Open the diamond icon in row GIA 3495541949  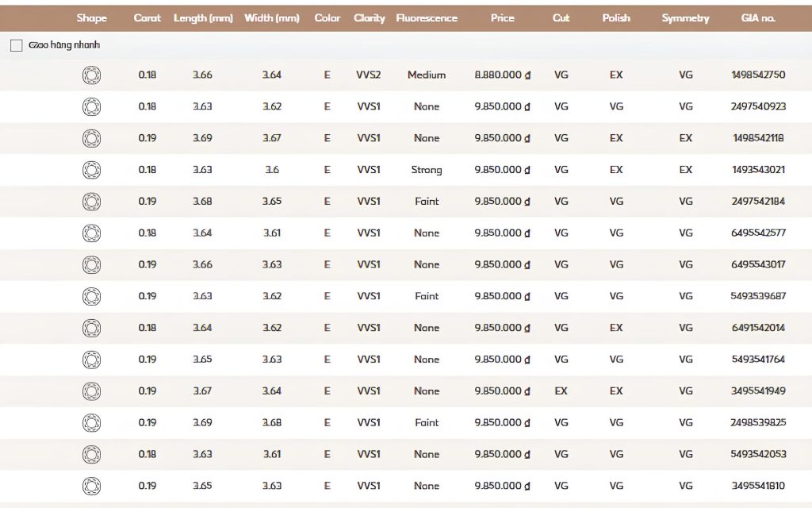click(x=92, y=391)
